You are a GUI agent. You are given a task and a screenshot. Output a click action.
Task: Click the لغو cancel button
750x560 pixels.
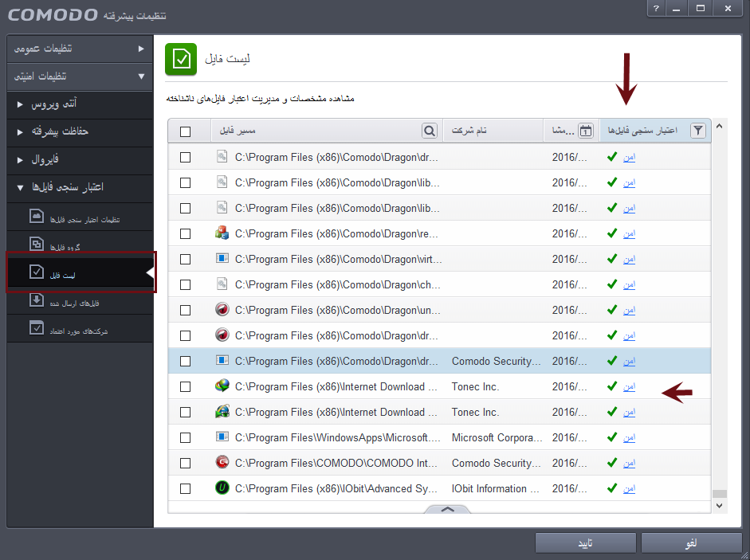(x=691, y=543)
